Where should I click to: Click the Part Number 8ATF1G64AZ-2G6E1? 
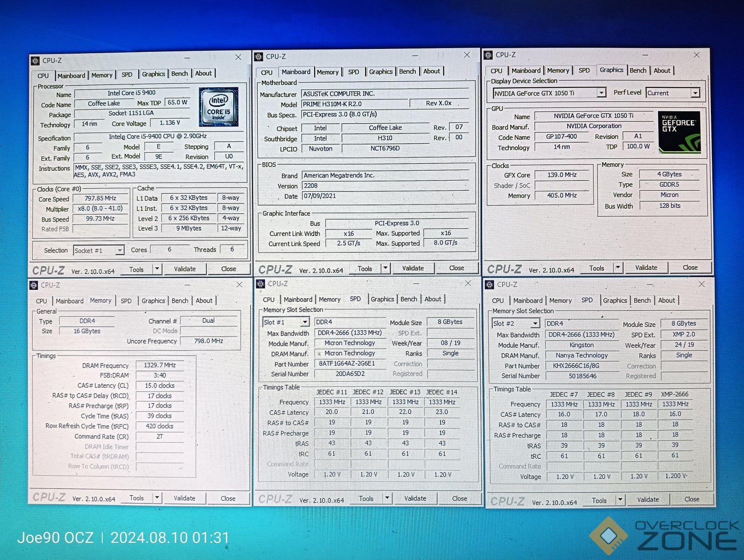point(350,364)
